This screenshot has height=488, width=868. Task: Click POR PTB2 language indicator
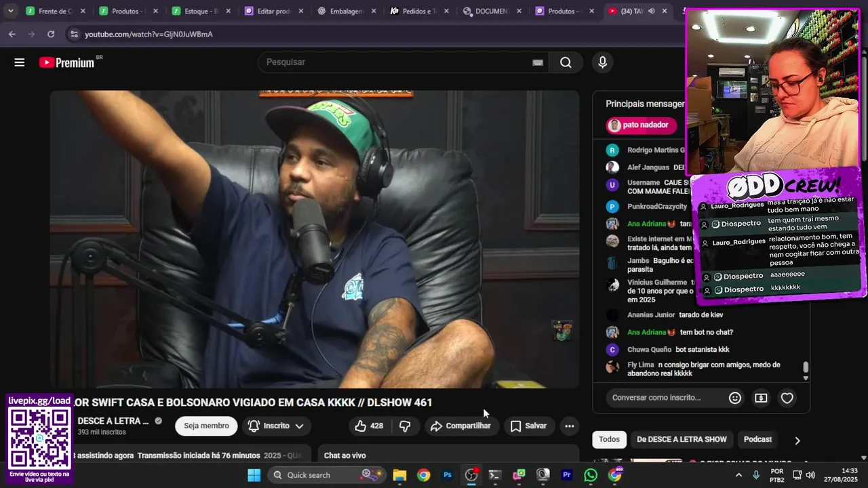pyautogui.click(x=777, y=474)
